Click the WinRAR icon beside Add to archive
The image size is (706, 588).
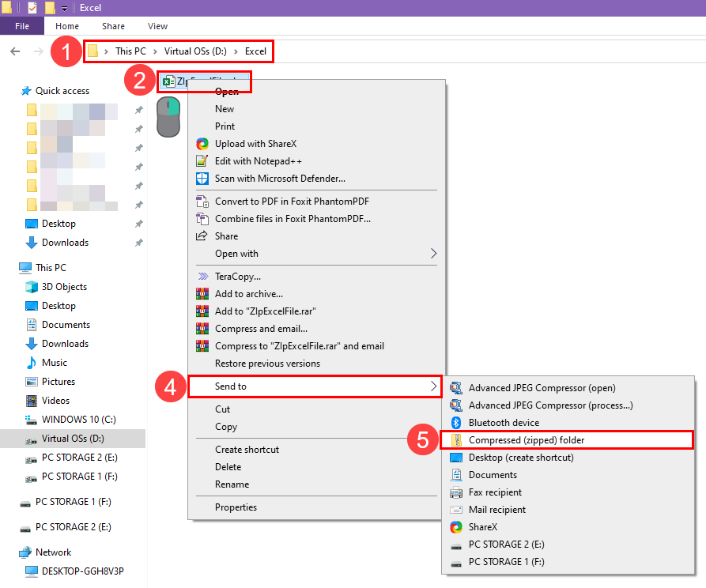(x=202, y=294)
